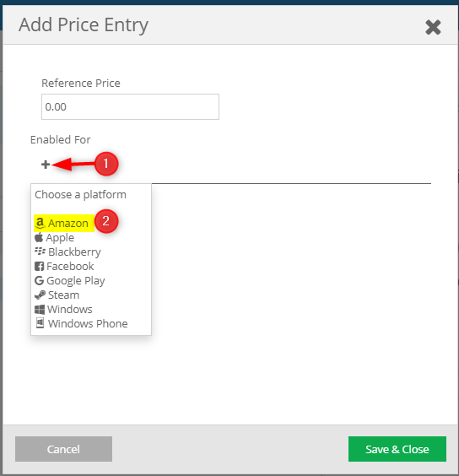Click the Steam logo icon
Viewport: 459px width, 476px height.
40,295
